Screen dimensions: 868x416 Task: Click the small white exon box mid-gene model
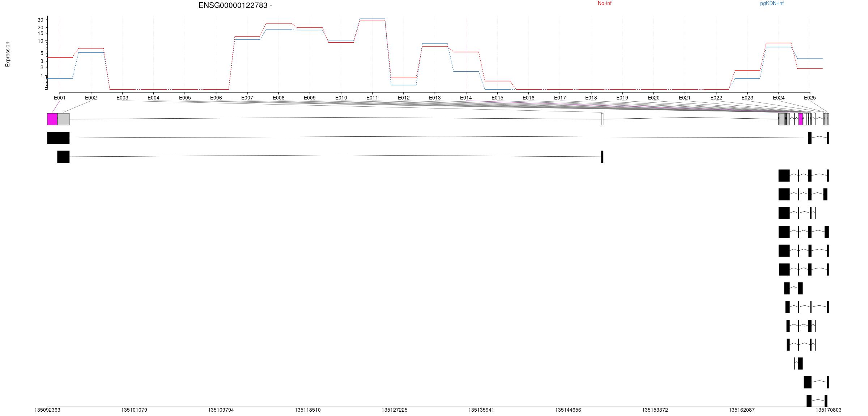tap(602, 119)
